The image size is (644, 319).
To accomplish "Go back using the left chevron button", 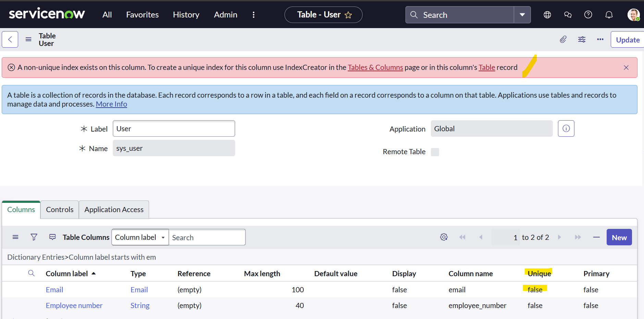I will (x=10, y=39).
